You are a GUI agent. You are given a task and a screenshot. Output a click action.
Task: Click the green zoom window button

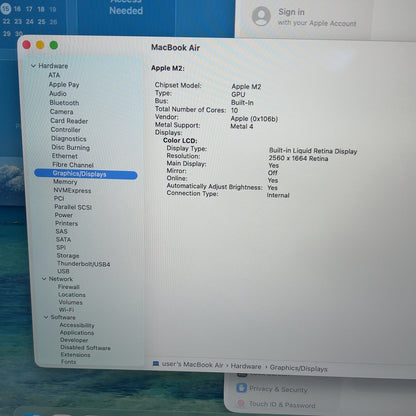[54, 45]
